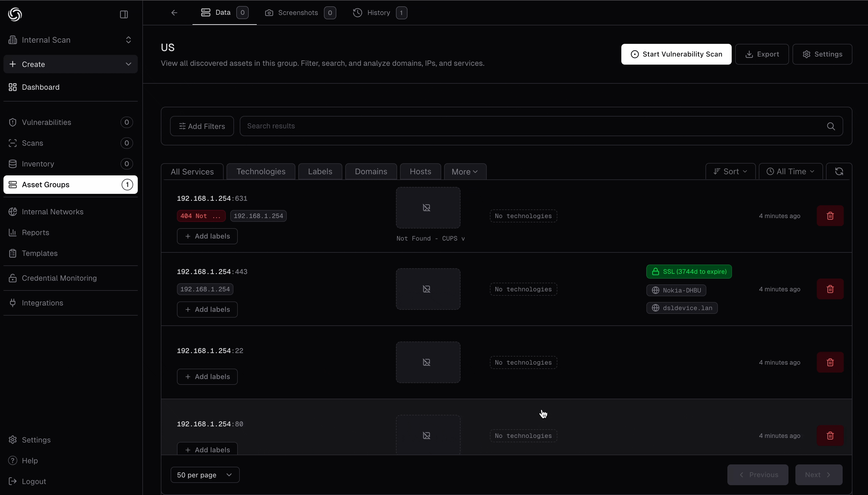Open Templates in the sidebar
Viewport: 868px width, 495px height.
[70, 253]
